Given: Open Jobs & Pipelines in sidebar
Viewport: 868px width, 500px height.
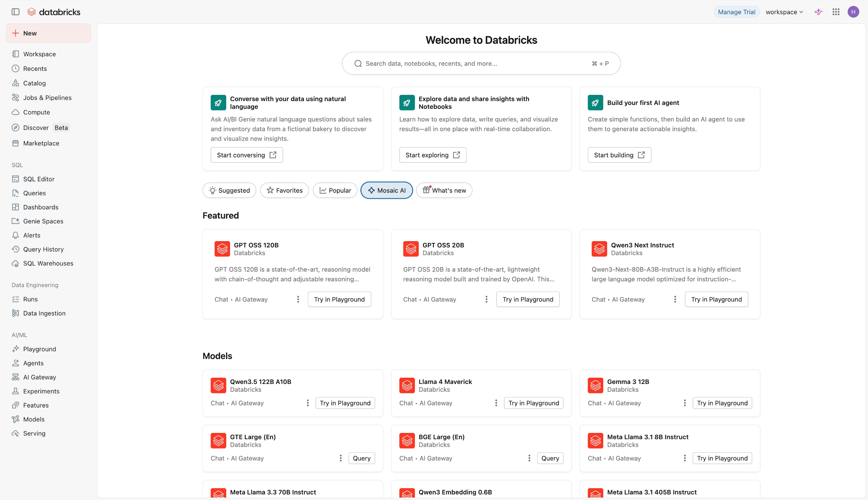Looking at the screenshot, I should 48,98.
